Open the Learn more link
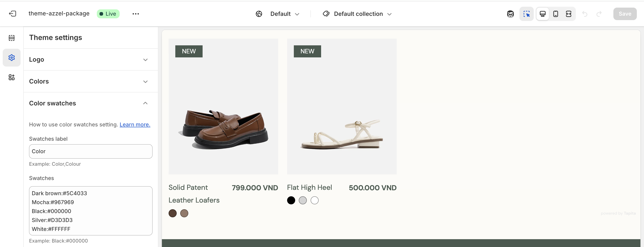Screen dimensions: 644x247 tap(135, 124)
